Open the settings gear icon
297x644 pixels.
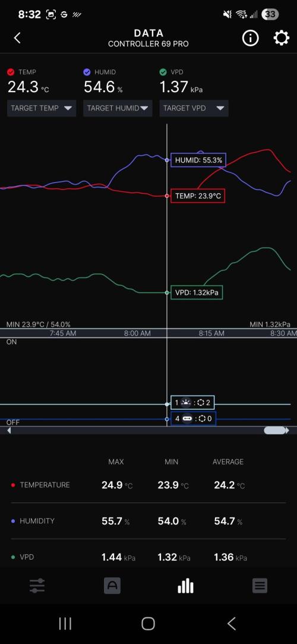tap(281, 38)
